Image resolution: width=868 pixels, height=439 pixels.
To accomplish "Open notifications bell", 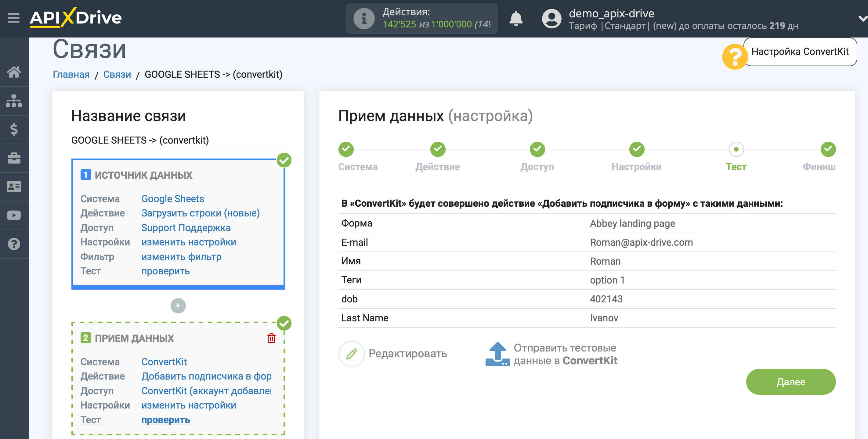I will pyautogui.click(x=515, y=19).
